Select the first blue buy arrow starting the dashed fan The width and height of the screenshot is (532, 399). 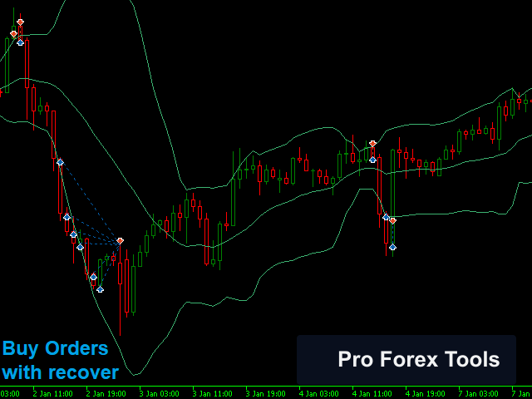click(60, 162)
